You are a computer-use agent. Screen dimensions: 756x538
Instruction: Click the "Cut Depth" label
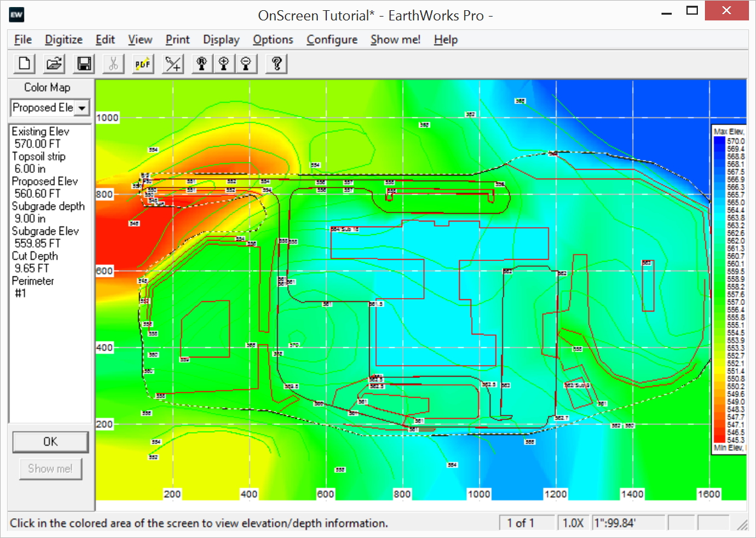click(x=34, y=256)
